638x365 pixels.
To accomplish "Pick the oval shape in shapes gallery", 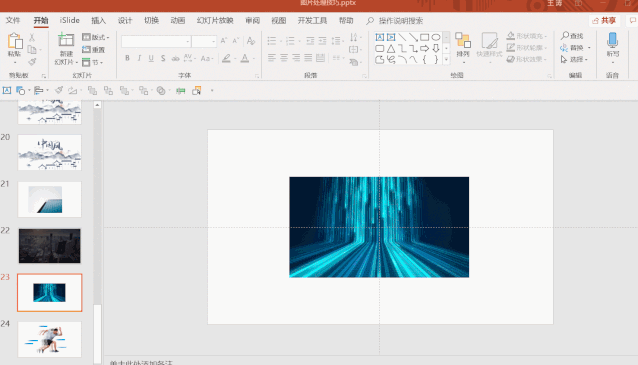I will (436, 37).
